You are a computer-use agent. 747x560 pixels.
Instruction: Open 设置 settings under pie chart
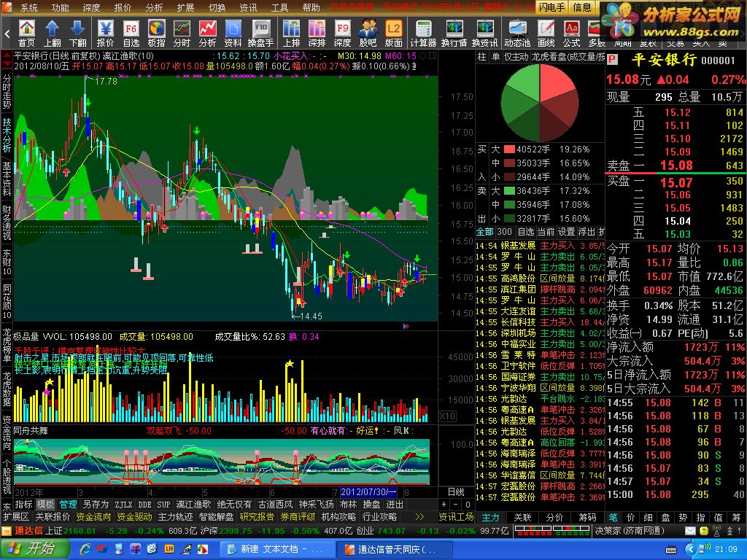click(x=566, y=232)
